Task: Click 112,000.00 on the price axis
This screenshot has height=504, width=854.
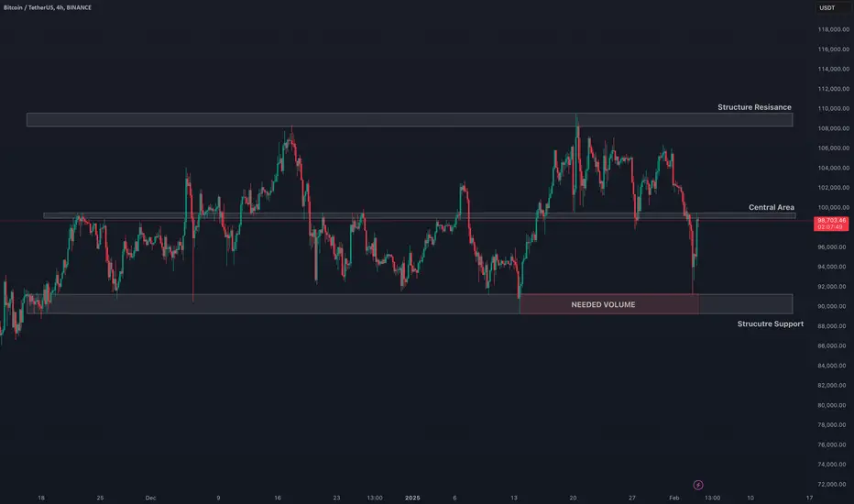Action: pos(833,89)
